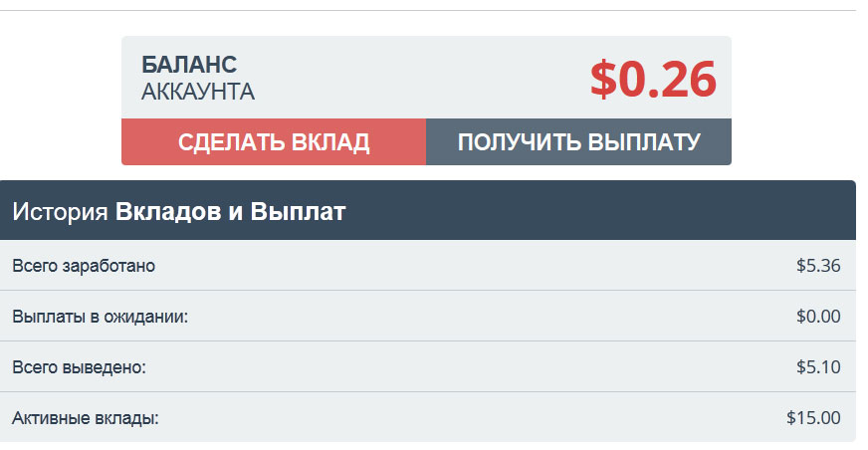Select the Выплаты в ожидании label
The height and width of the screenshot is (450, 868).
(100, 317)
